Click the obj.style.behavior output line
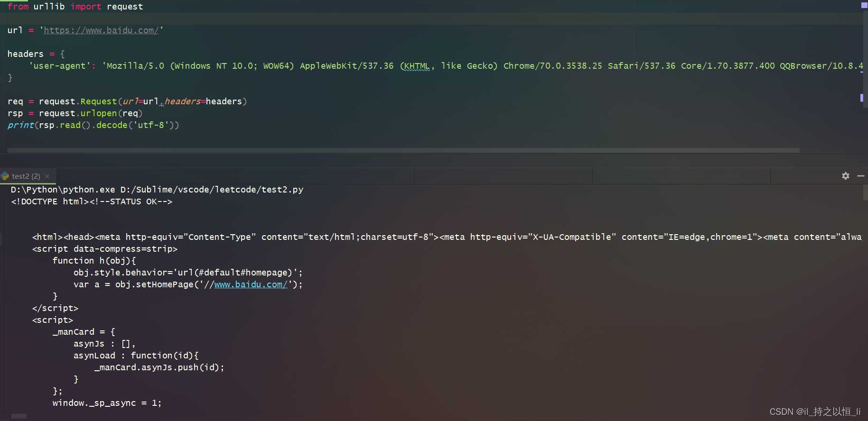The width and height of the screenshot is (868, 421). click(x=188, y=273)
